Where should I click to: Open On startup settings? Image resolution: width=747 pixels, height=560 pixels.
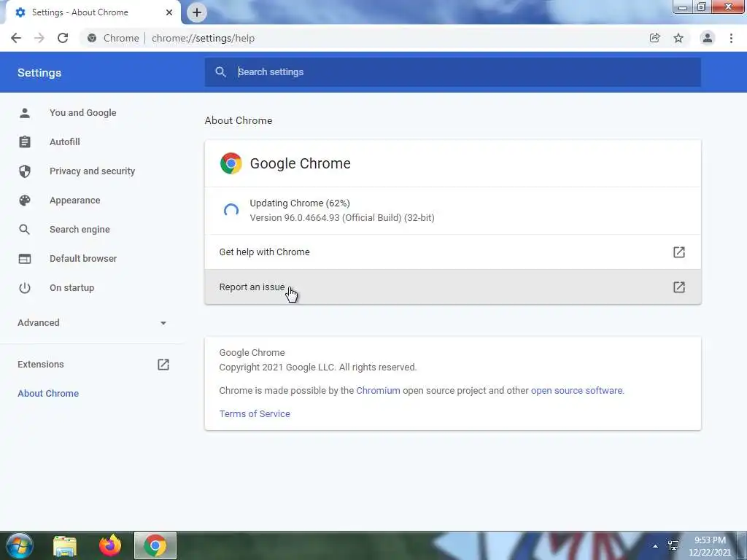tap(72, 287)
